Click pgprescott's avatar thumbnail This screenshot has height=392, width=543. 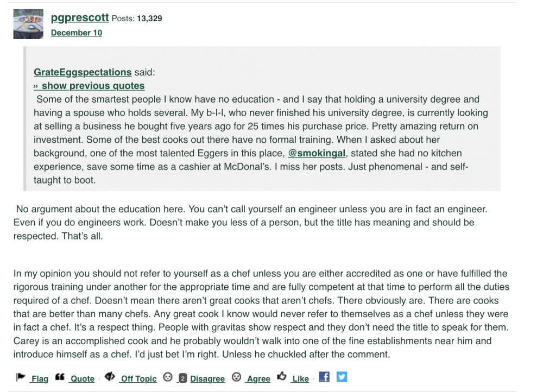28,24
